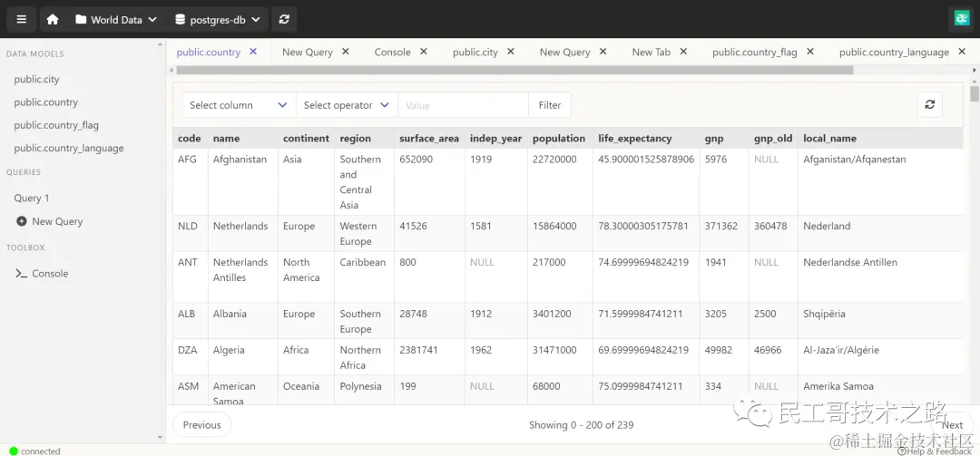Screen dimensions: 980x456
Task: Click the Showing 0 - 200 of 239 text
Action: 582,425
